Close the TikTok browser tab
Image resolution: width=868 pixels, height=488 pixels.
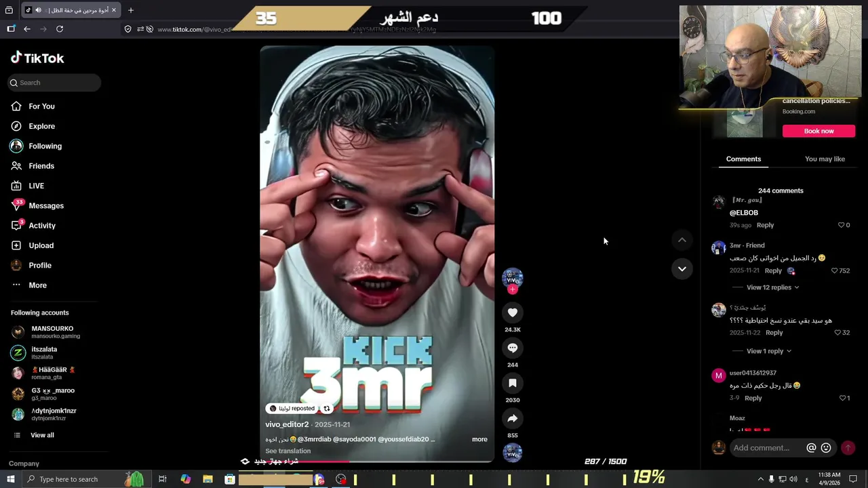coord(113,10)
